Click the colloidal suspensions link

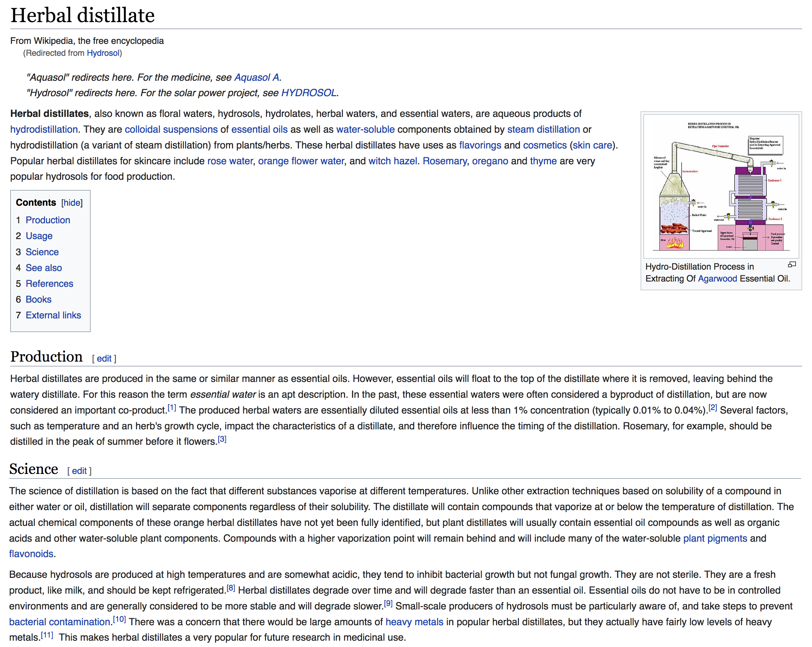click(171, 130)
